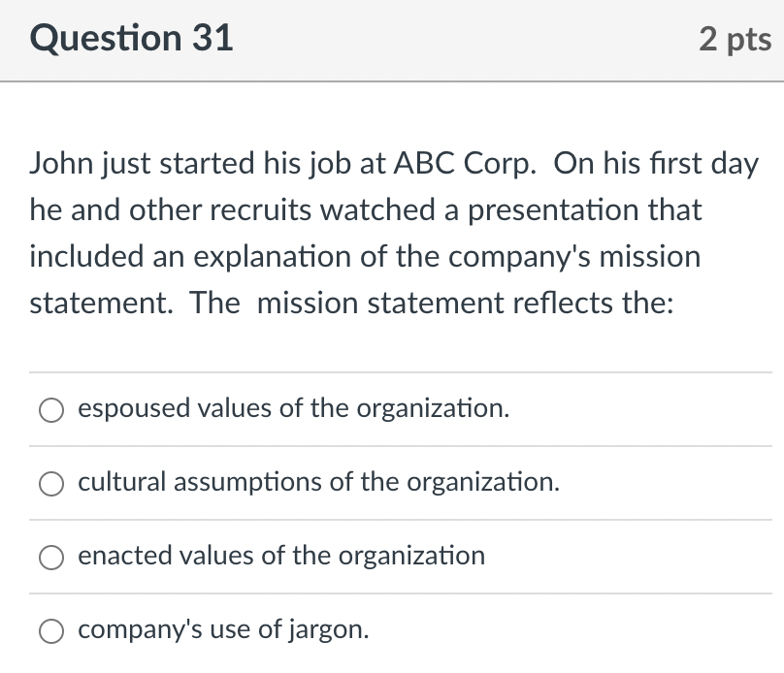The image size is (784, 673).
Task: Click the enacted values answer text
Action: pos(281,556)
